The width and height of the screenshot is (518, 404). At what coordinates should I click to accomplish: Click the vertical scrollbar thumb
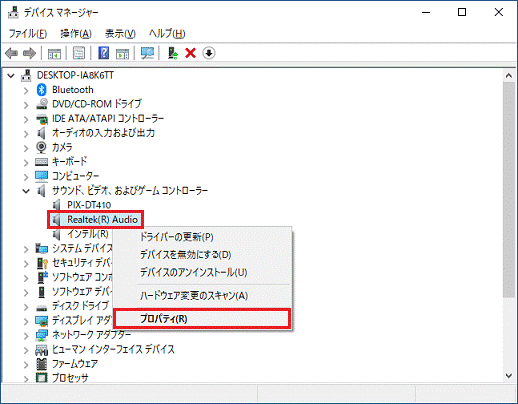coord(509,190)
